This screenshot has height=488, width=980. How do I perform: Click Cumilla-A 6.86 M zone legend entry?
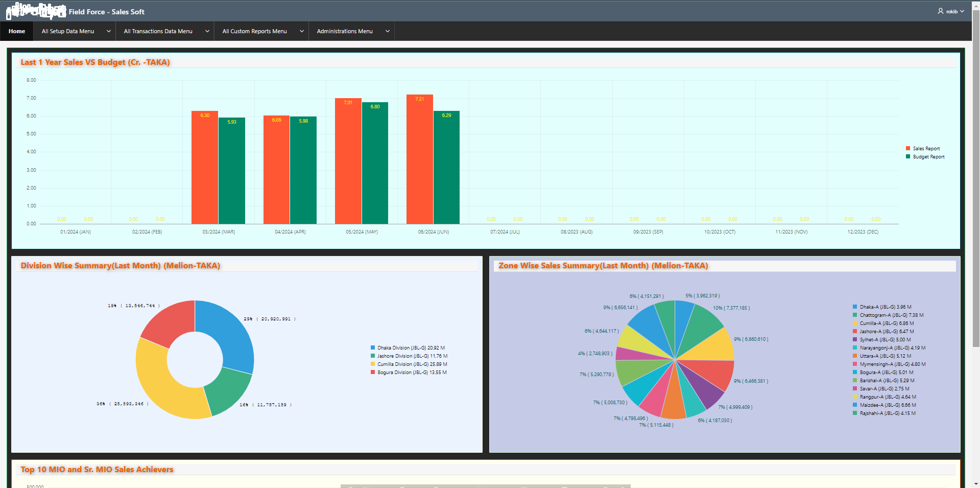pyautogui.click(x=883, y=323)
